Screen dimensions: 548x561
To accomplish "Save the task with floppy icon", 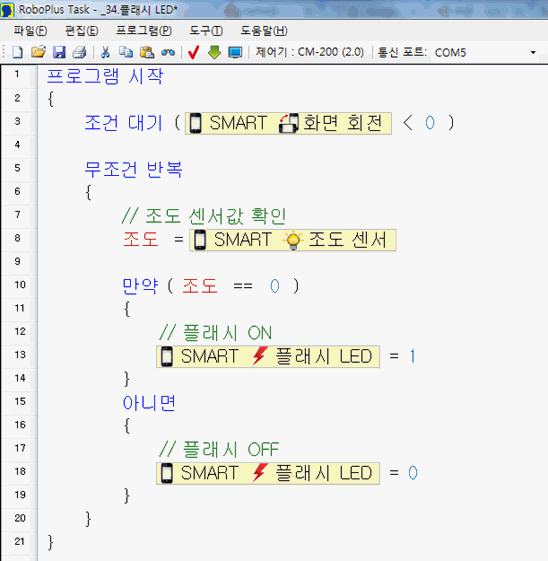I will click(59, 52).
